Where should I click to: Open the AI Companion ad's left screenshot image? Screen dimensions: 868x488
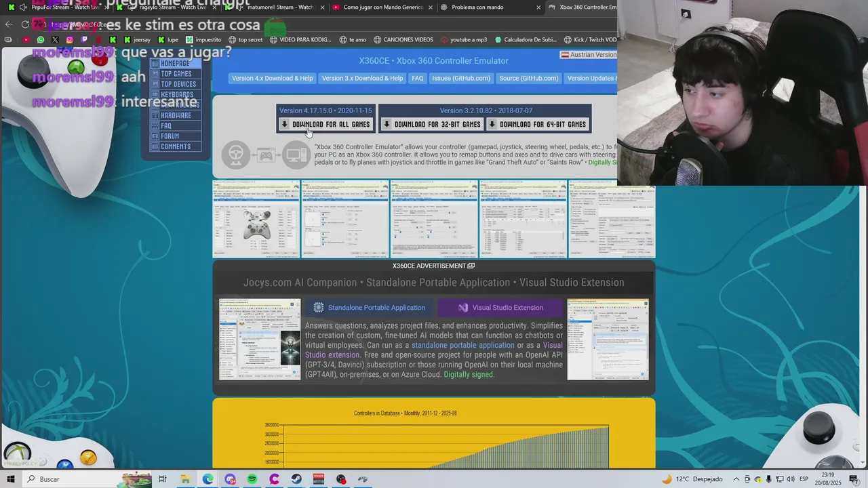(x=260, y=339)
